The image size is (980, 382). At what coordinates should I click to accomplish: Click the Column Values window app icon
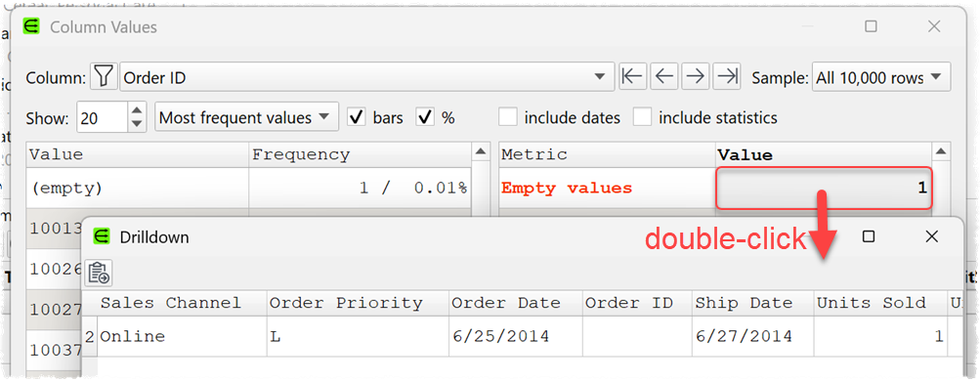31,27
